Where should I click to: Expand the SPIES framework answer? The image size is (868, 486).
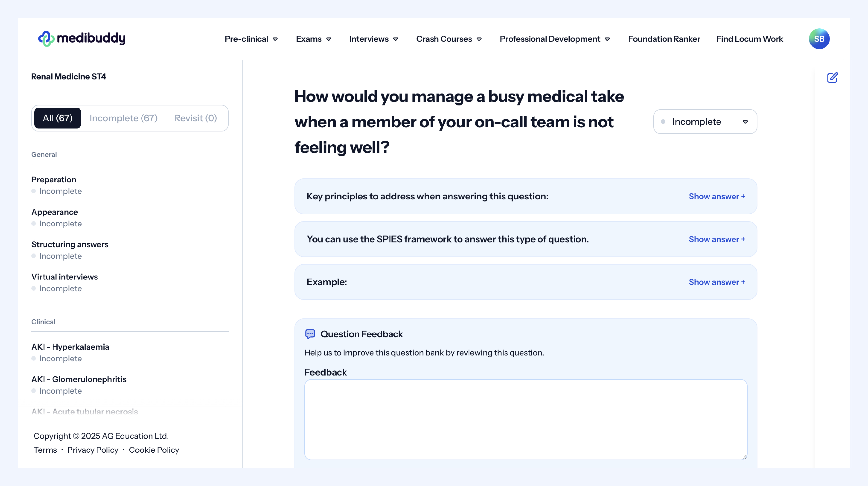716,239
